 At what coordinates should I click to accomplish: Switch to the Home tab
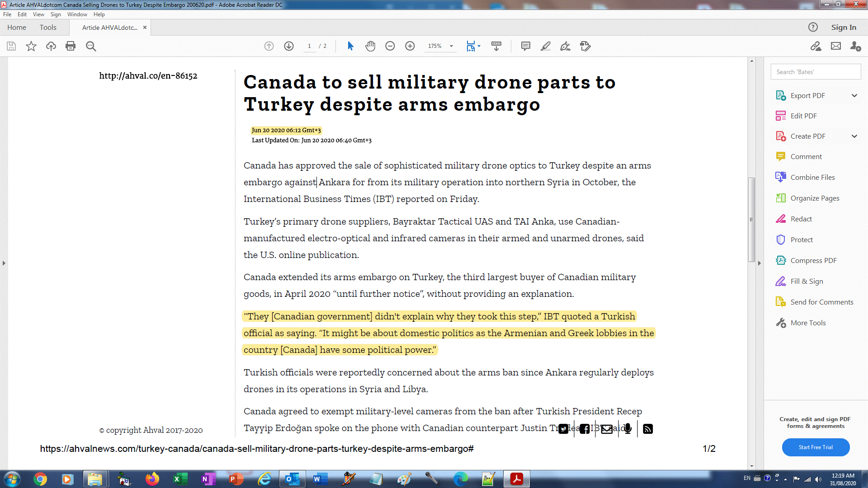point(17,27)
